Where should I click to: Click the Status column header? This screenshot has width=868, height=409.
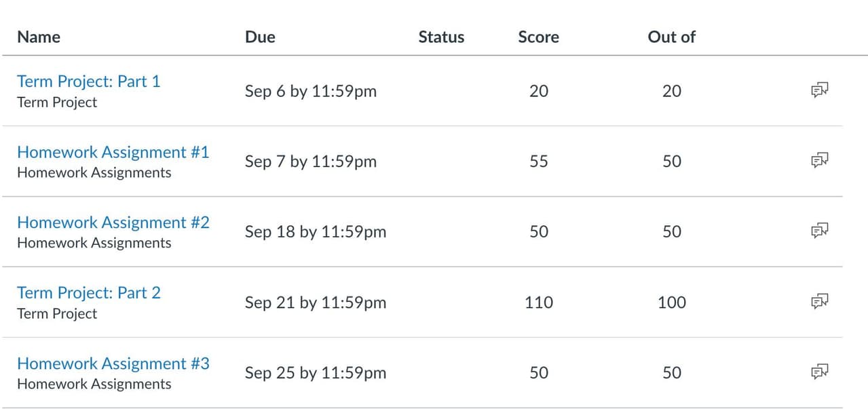(441, 37)
